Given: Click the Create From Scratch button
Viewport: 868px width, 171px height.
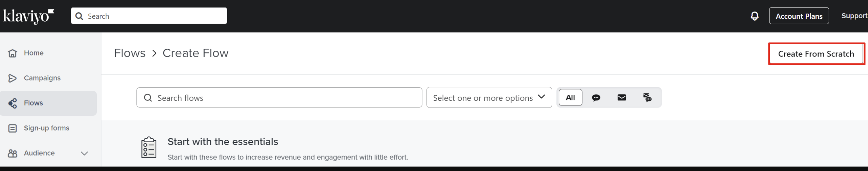Looking at the screenshot, I should [x=816, y=54].
